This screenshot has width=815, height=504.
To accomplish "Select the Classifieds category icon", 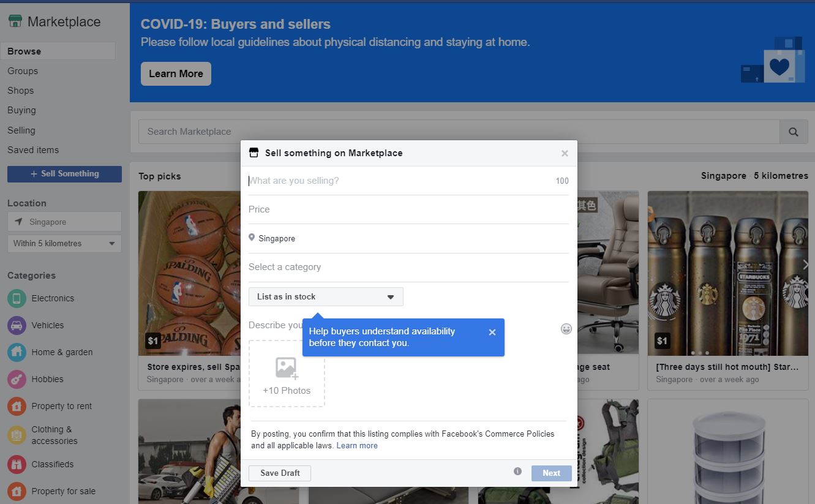I will point(17,464).
